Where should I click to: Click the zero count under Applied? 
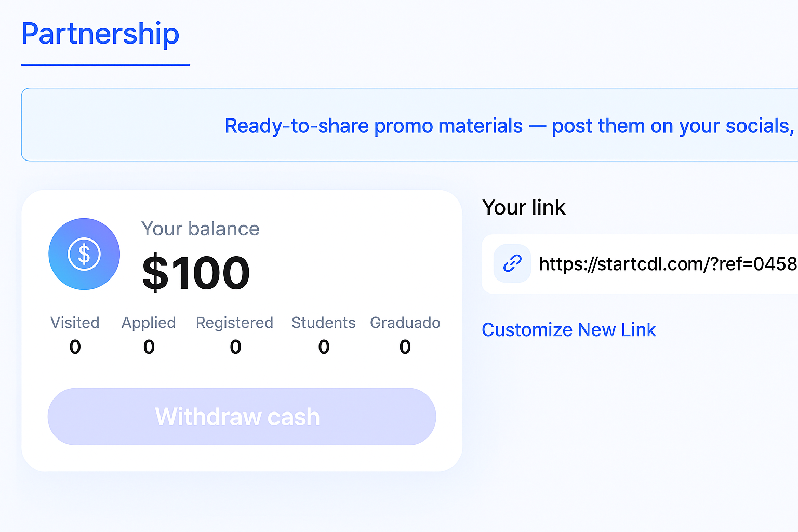[x=149, y=347]
